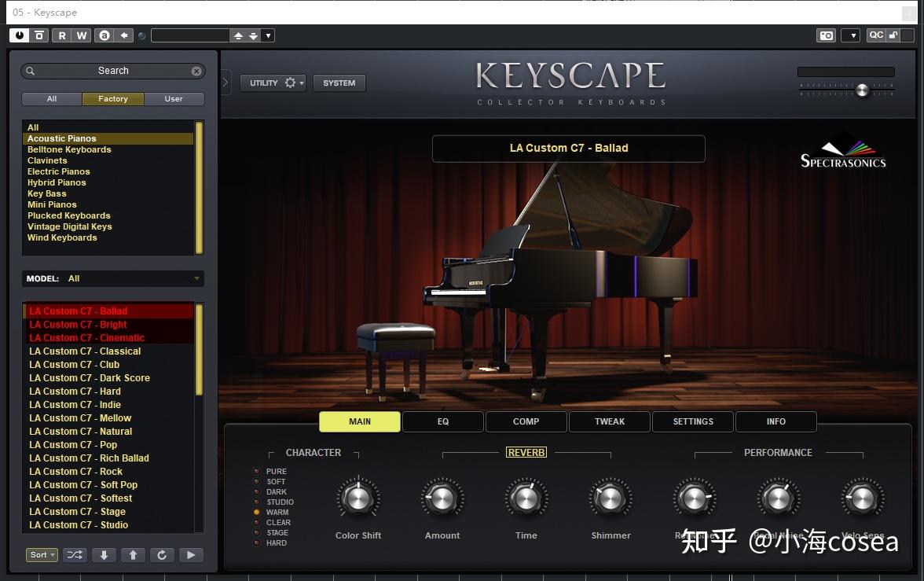Click the Write automation W button

click(82, 35)
